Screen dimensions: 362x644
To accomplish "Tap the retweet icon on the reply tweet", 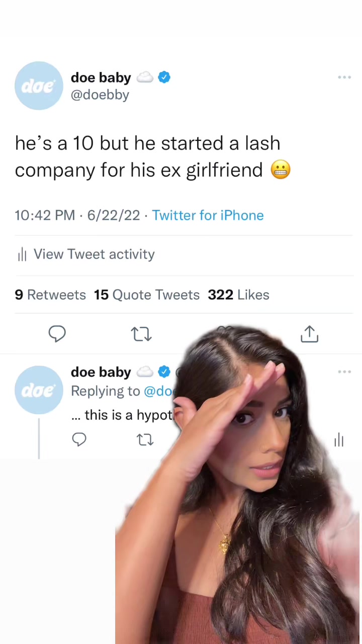I will [x=145, y=440].
